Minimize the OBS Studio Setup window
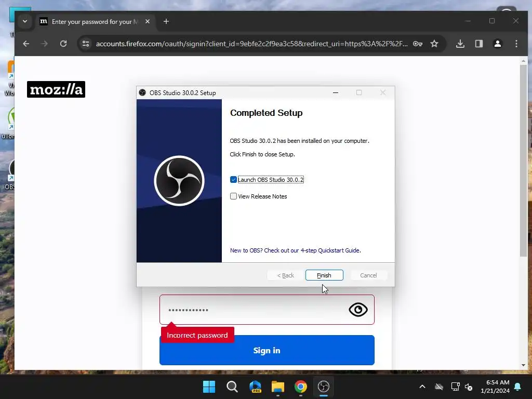The width and height of the screenshot is (532, 399). click(336, 92)
